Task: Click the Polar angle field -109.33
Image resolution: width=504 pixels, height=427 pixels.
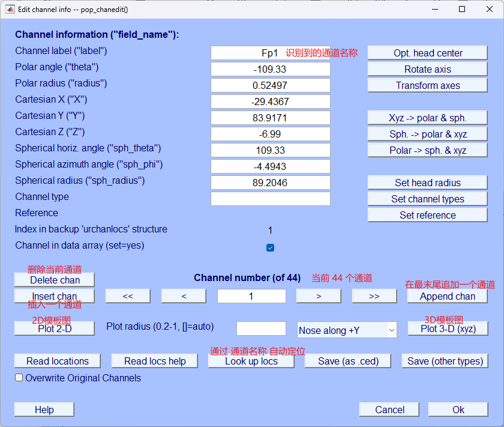Action: pyautogui.click(x=271, y=69)
